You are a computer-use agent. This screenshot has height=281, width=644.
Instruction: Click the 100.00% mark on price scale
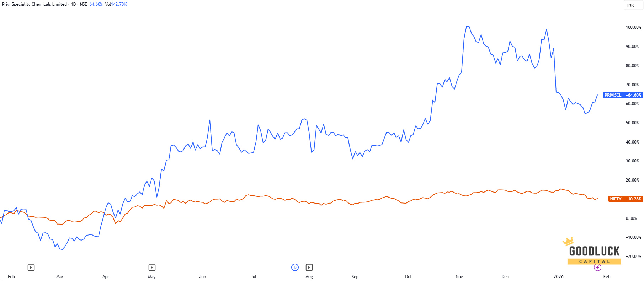pos(633,27)
